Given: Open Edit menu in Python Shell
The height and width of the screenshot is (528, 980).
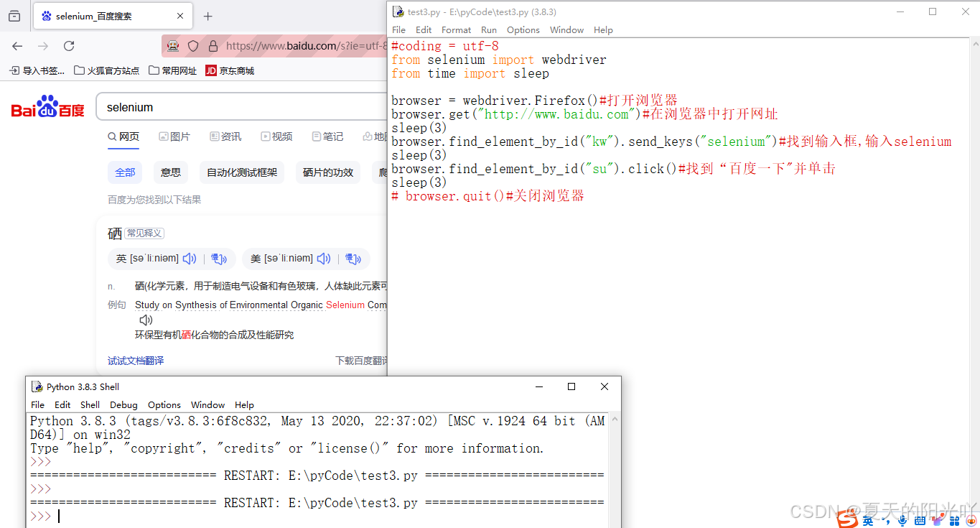Looking at the screenshot, I should pyautogui.click(x=62, y=405).
